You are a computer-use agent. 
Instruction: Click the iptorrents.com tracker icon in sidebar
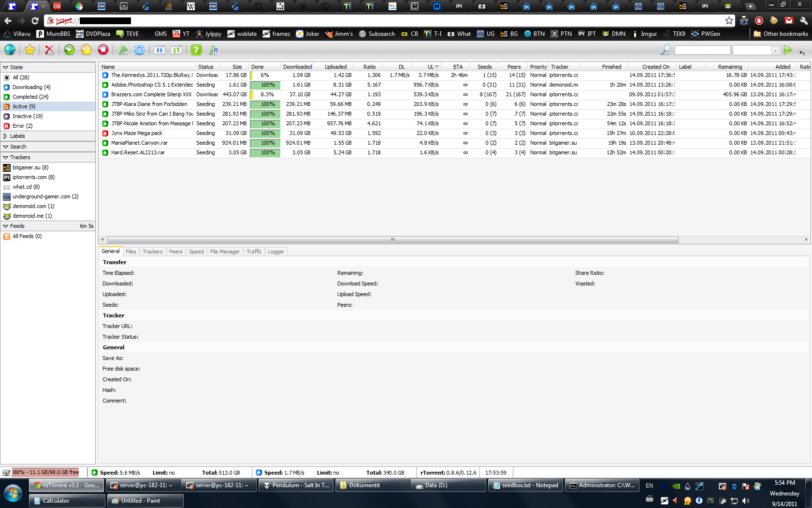[x=7, y=177]
